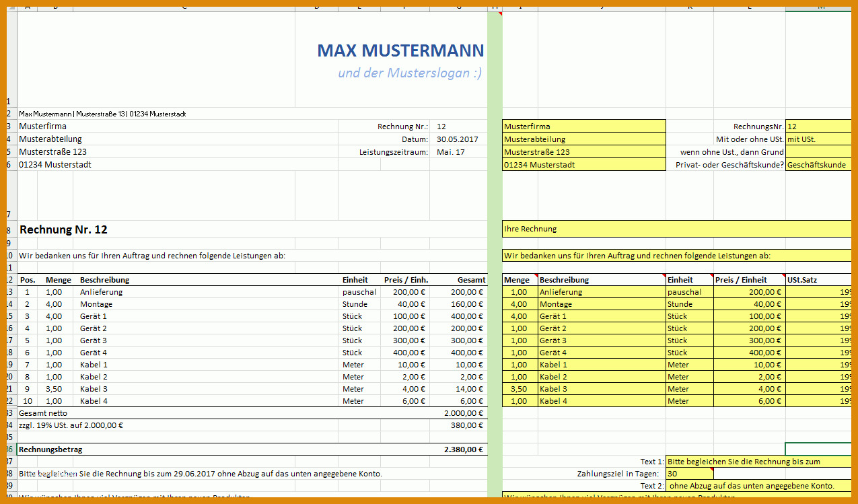Image resolution: width=858 pixels, height=504 pixels.
Task: Click yellow 'Geschäftskunde' cell
Action: tap(818, 165)
